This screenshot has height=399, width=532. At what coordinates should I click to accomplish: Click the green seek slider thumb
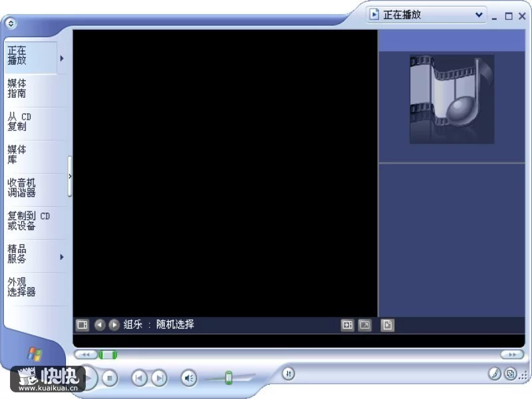tap(108, 355)
